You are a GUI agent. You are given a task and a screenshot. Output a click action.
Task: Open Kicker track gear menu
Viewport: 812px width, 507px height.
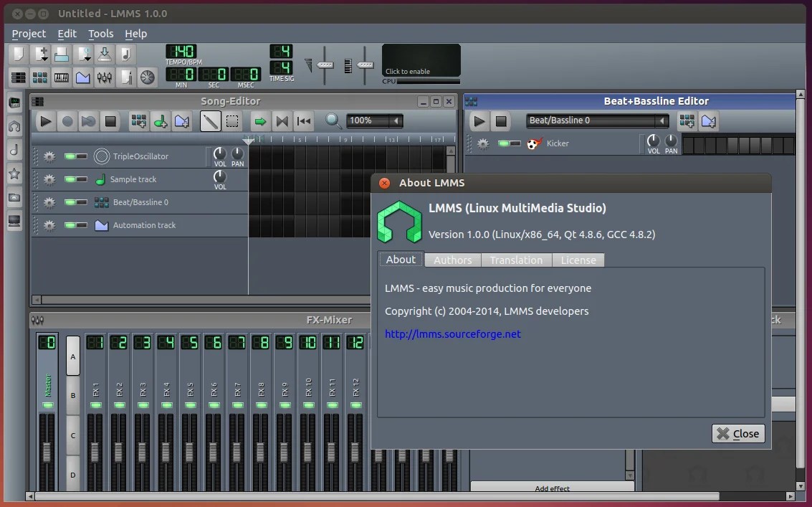482,143
